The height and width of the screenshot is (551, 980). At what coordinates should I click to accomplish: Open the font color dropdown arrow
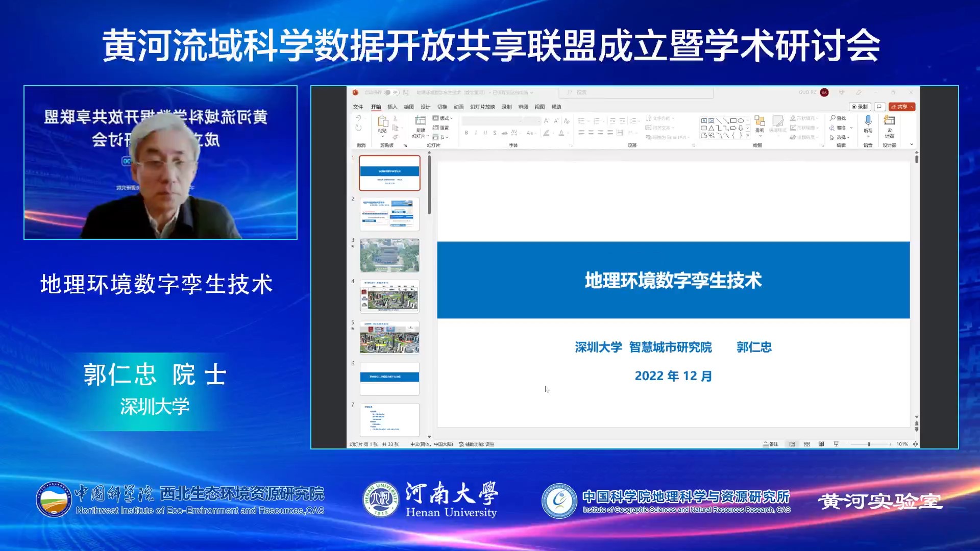[x=568, y=133]
